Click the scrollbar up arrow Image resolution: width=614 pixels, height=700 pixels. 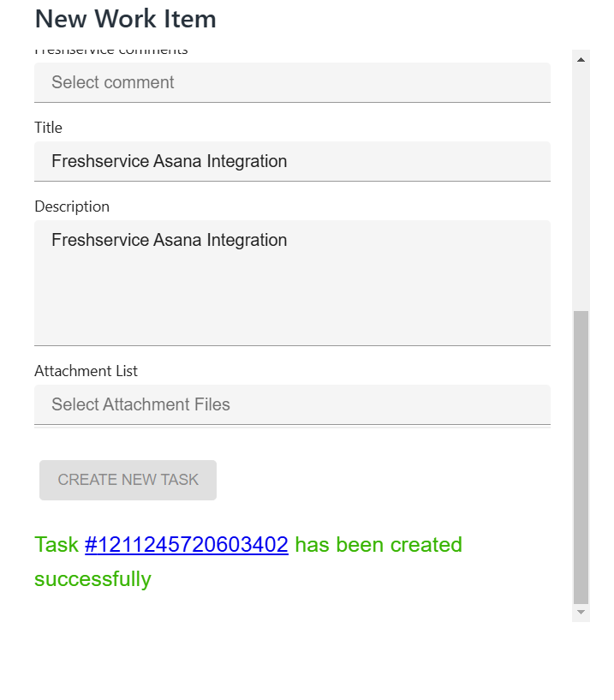click(581, 60)
